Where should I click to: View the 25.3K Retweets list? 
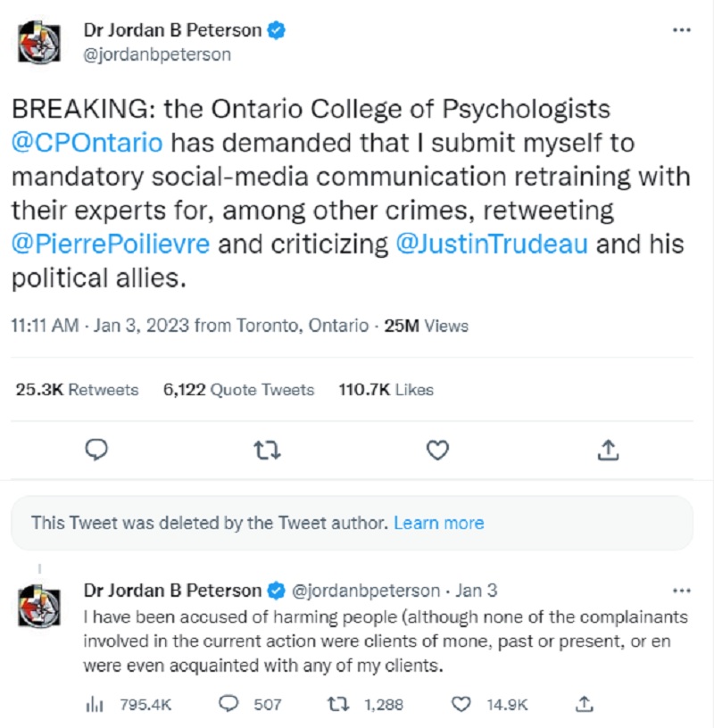coord(77,390)
